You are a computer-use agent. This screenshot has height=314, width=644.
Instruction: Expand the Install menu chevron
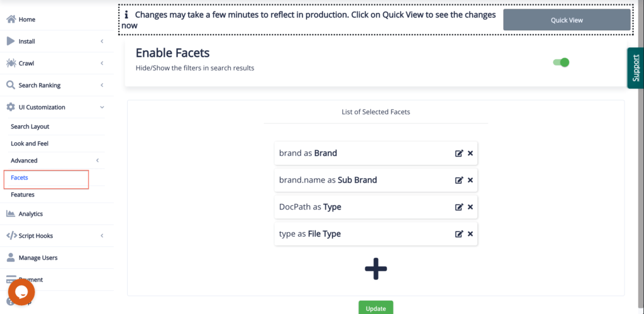click(102, 41)
